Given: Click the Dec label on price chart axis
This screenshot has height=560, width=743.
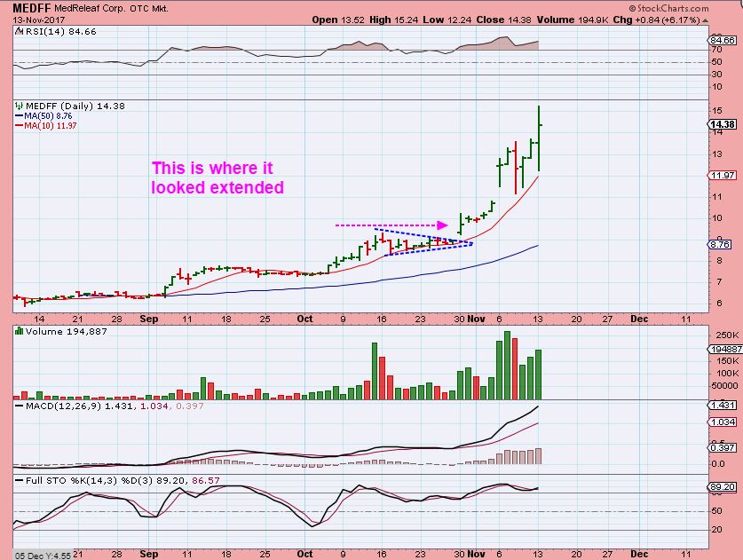Looking at the screenshot, I should pos(639,319).
